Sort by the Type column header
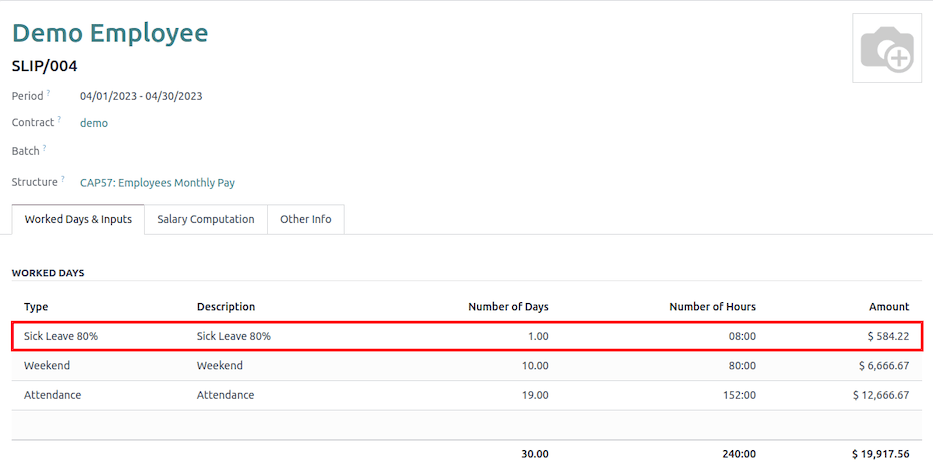933x474 pixels. point(36,307)
